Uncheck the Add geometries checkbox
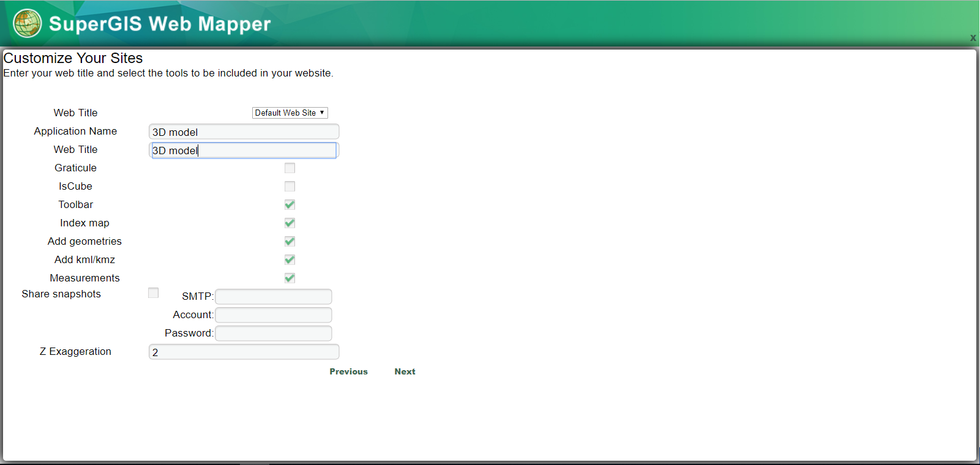980x465 pixels. pos(290,242)
